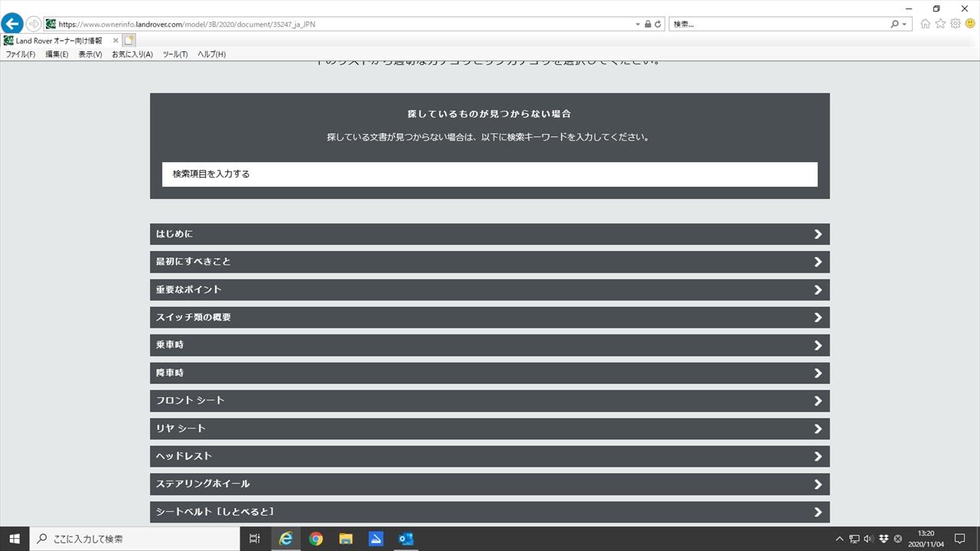Show hidden system tray icons
This screenshot has height=551, width=980.
[840, 539]
